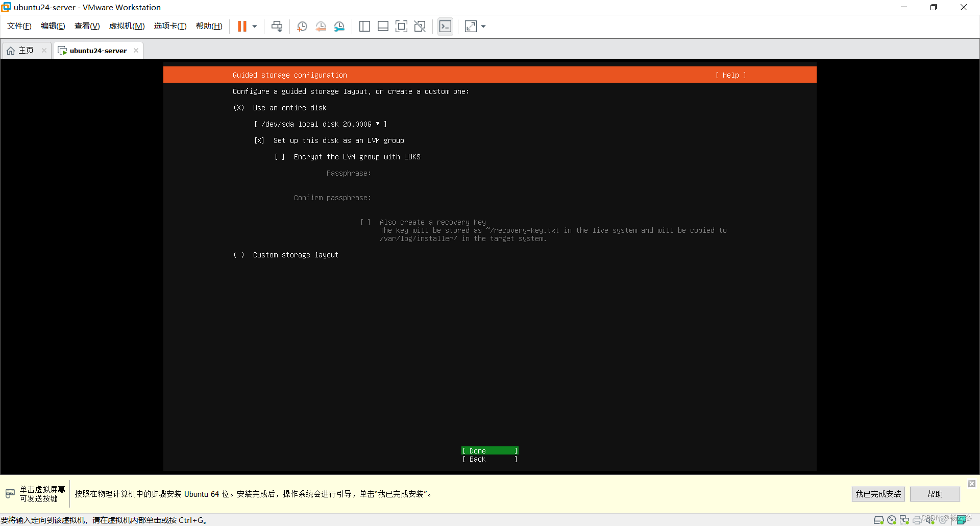Close the ubuntu24-server tab
The height and width of the screenshot is (526, 980).
[x=136, y=50]
